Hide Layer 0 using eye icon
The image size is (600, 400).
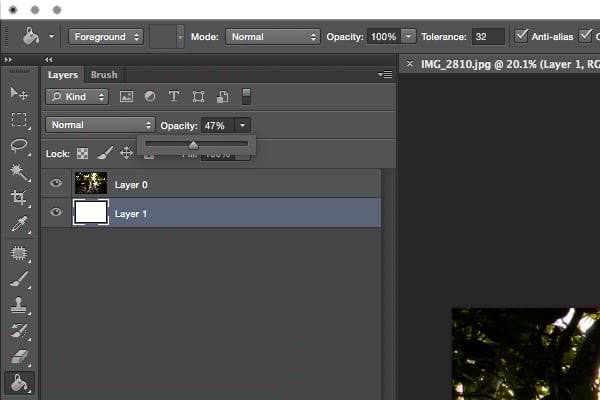(x=56, y=184)
